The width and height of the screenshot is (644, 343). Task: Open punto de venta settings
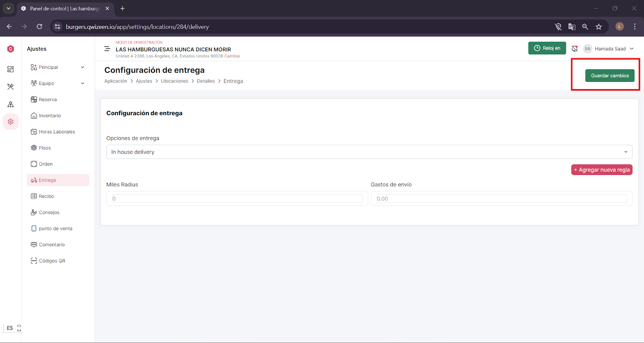(58, 229)
